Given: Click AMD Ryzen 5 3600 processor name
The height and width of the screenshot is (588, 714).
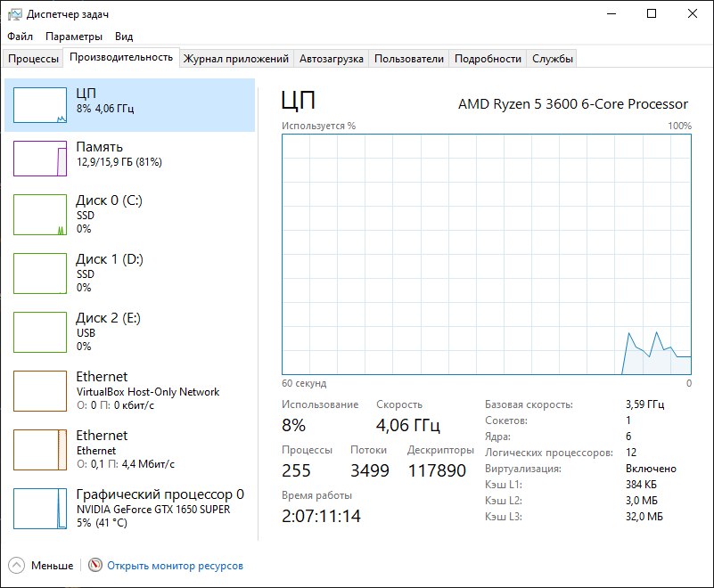Looking at the screenshot, I should pos(573,104).
